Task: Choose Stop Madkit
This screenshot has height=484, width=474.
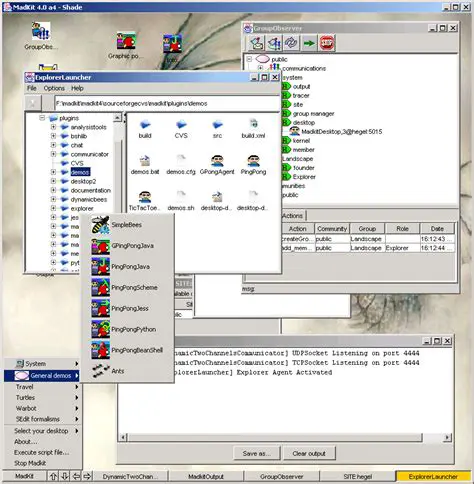Action: [42, 463]
